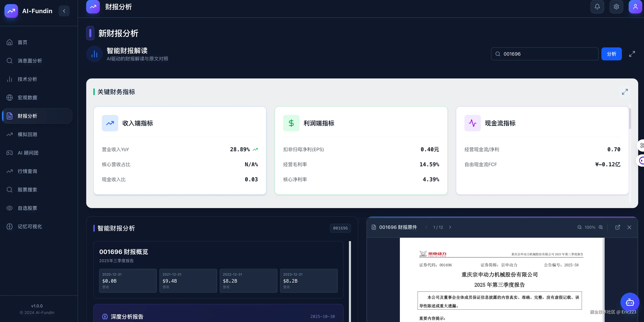Open 技术分析 in the sidebar
This screenshot has height=322, width=644.
27,79
